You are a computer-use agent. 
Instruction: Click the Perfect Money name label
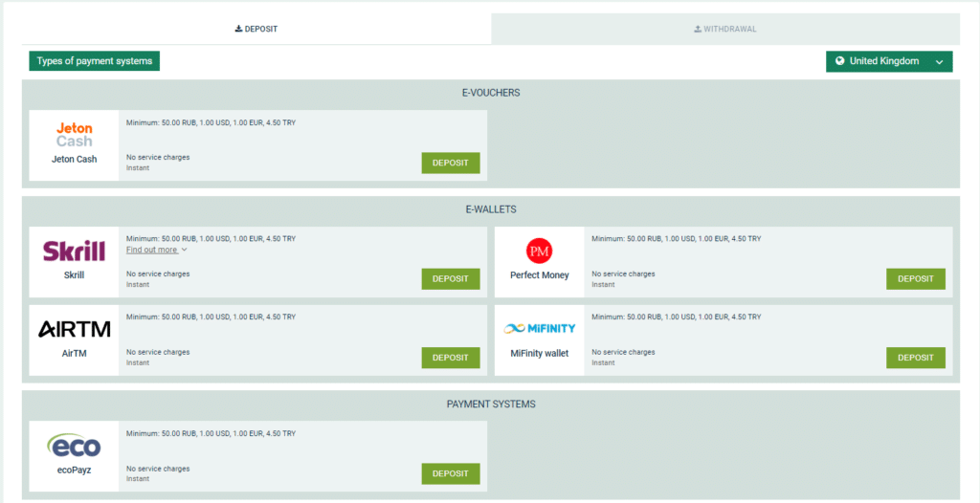click(540, 275)
